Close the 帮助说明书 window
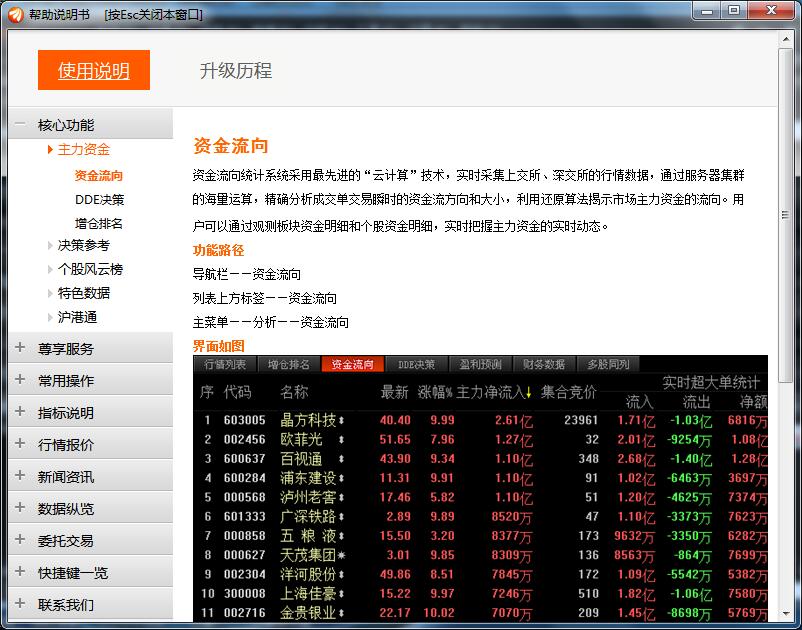Screen dimensions: 802x630 pos(771,11)
